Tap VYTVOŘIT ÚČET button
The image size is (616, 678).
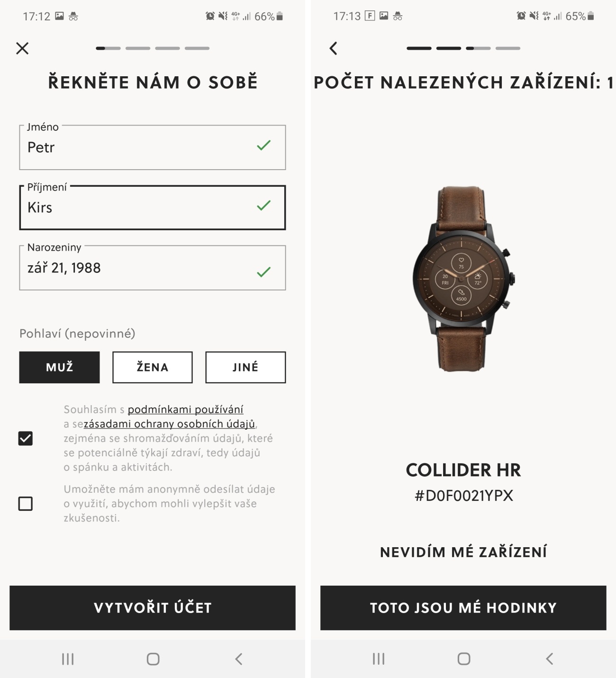(153, 608)
